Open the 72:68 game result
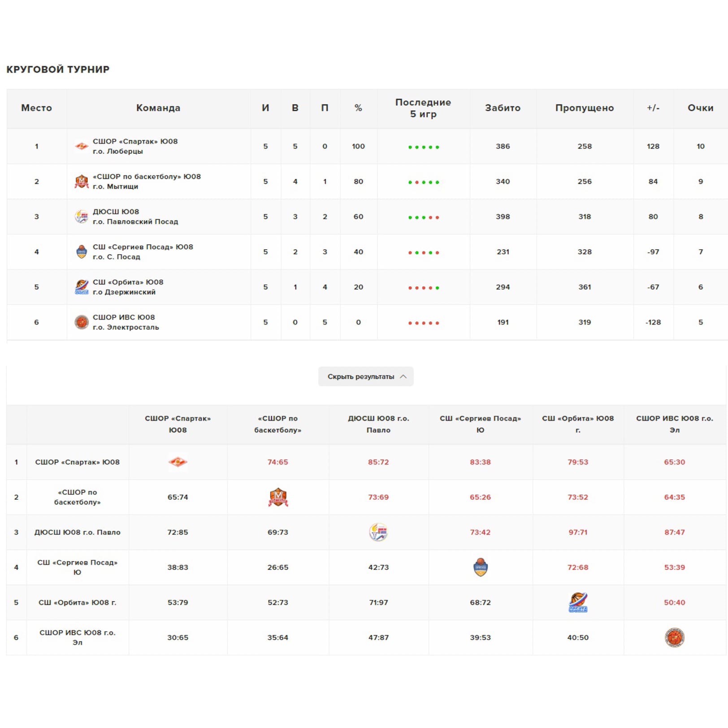The width and height of the screenshot is (728, 728). click(x=578, y=567)
